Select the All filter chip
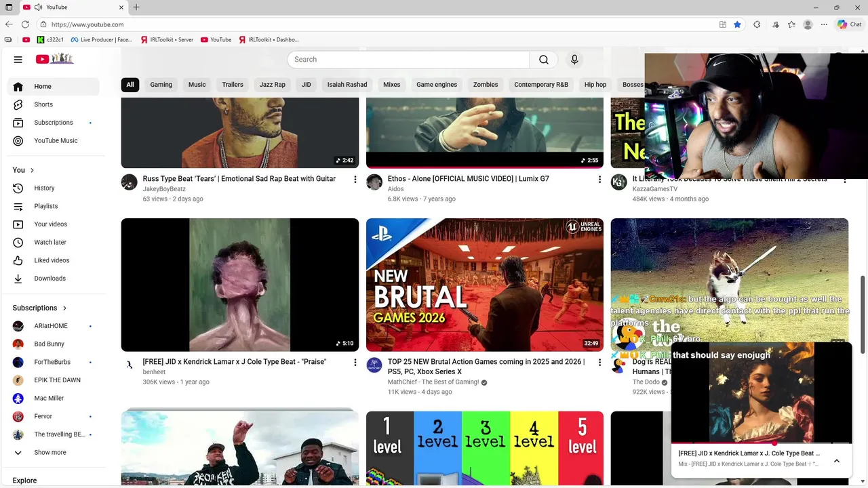Viewport: 868px width, 488px height. (130, 85)
